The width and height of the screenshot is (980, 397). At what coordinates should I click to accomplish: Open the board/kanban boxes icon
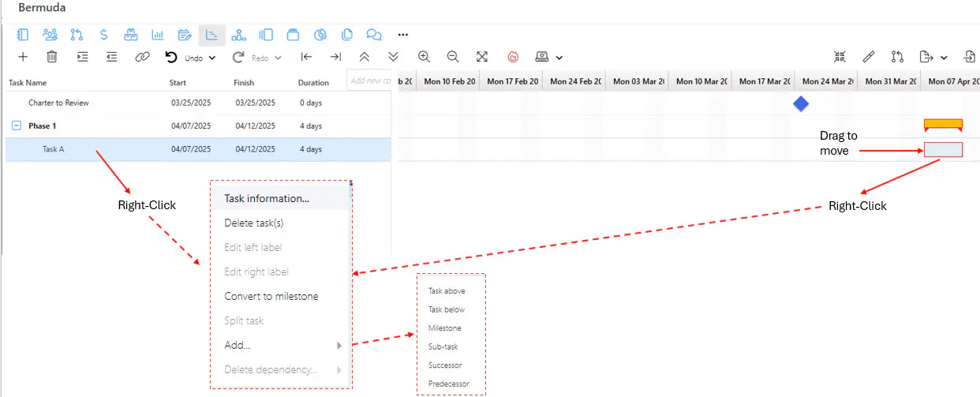[x=131, y=35]
